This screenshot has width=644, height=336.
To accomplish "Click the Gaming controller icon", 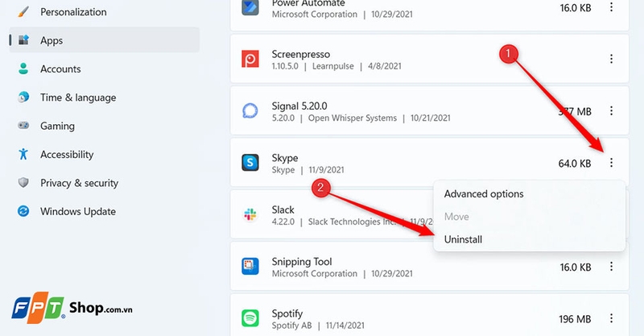I will tap(23, 125).
